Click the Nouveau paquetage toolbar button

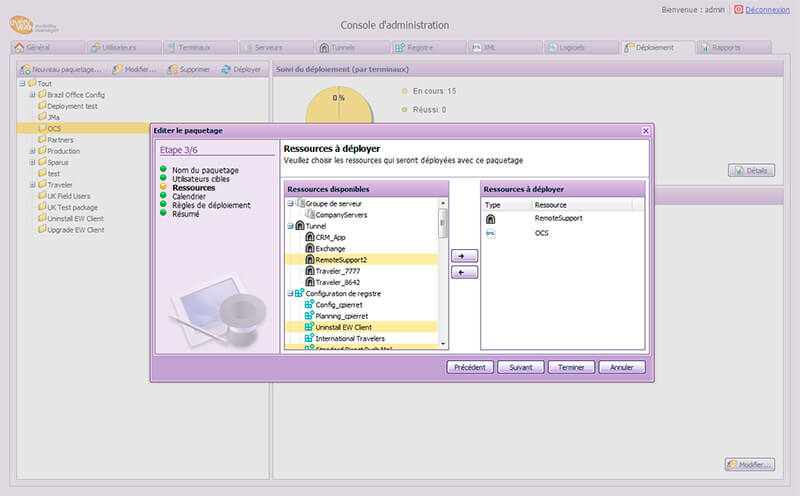[61, 69]
